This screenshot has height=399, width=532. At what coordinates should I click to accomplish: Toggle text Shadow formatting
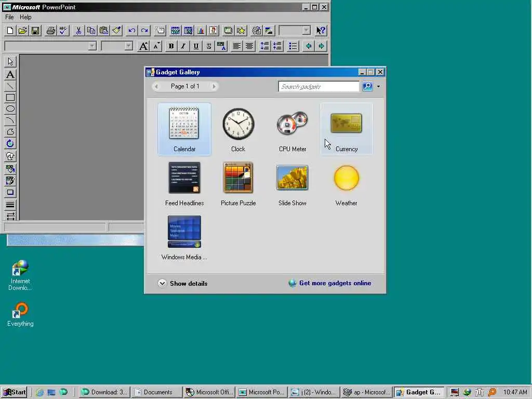pyautogui.click(x=209, y=46)
